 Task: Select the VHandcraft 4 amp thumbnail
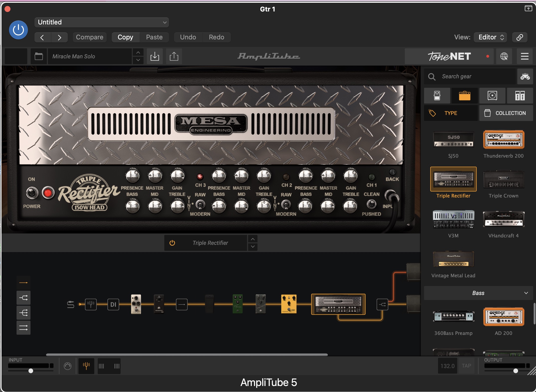(x=504, y=219)
